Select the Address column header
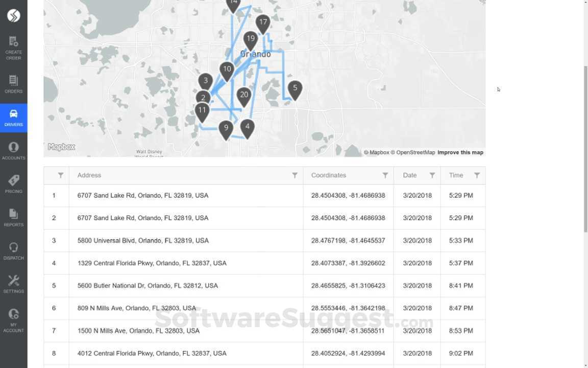588x368 pixels. (x=89, y=175)
